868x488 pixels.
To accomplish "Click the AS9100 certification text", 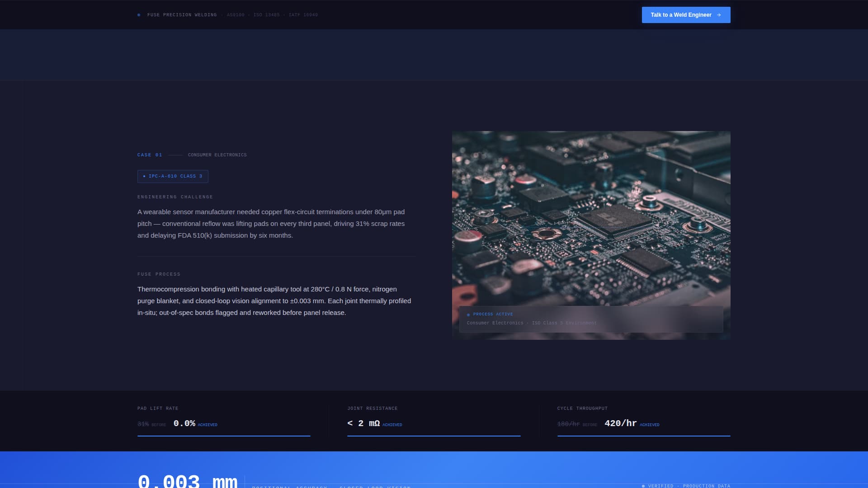I will coord(236,15).
